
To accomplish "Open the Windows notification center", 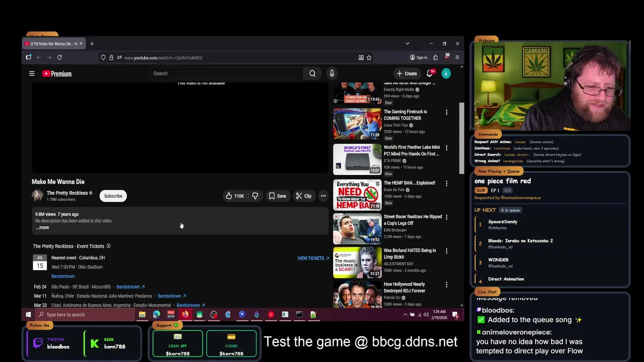I will tap(455, 315).
